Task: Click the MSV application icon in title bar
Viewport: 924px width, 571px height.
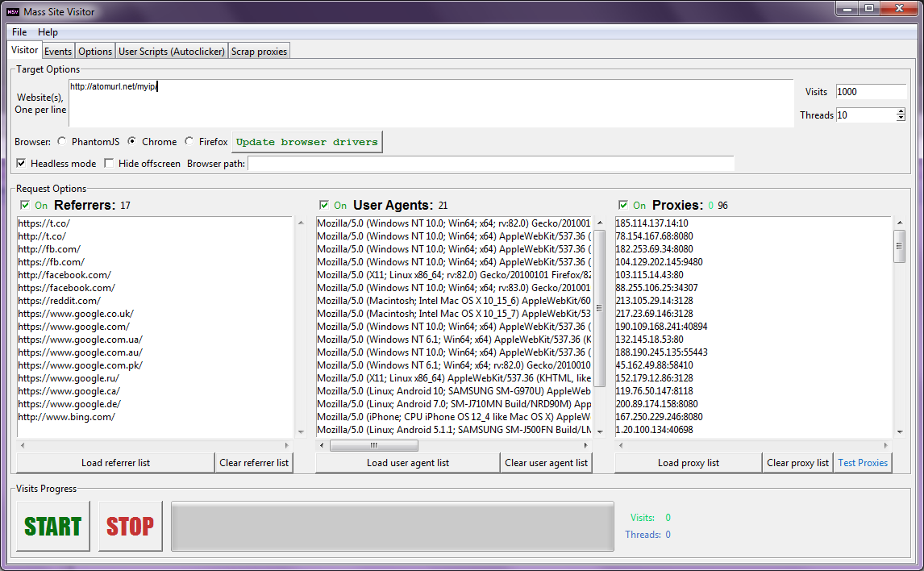Action: click(12, 11)
